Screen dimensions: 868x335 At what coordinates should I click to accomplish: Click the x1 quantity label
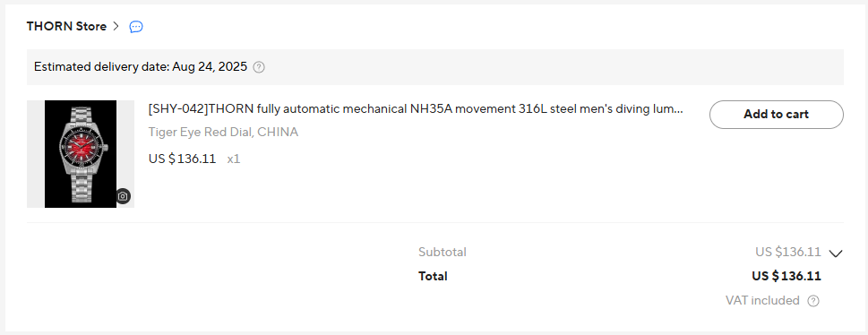coord(234,159)
